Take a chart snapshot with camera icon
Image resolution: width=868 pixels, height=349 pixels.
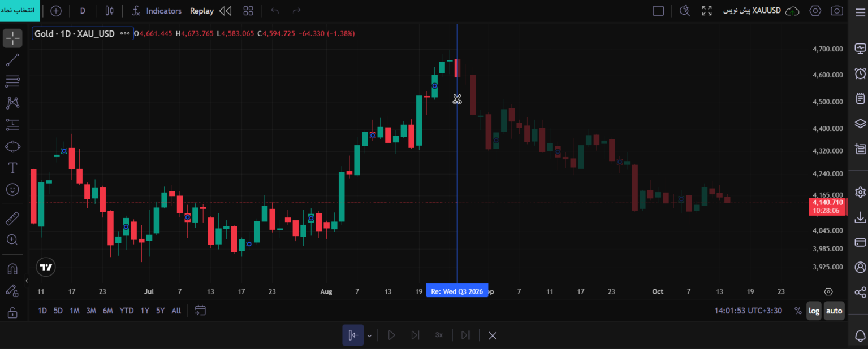[837, 11]
